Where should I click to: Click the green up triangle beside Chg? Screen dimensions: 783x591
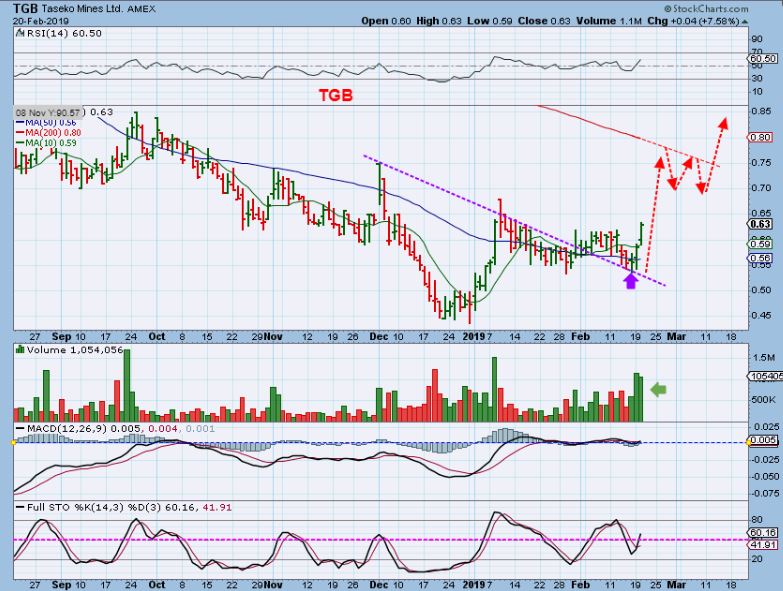click(x=745, y=21)
